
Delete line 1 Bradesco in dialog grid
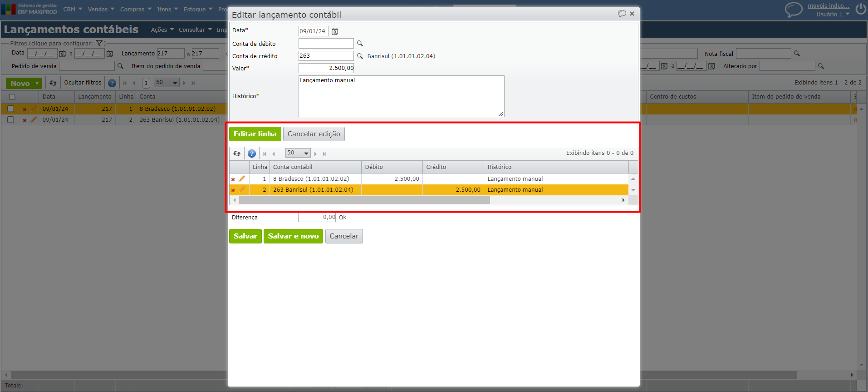(233, 179)
